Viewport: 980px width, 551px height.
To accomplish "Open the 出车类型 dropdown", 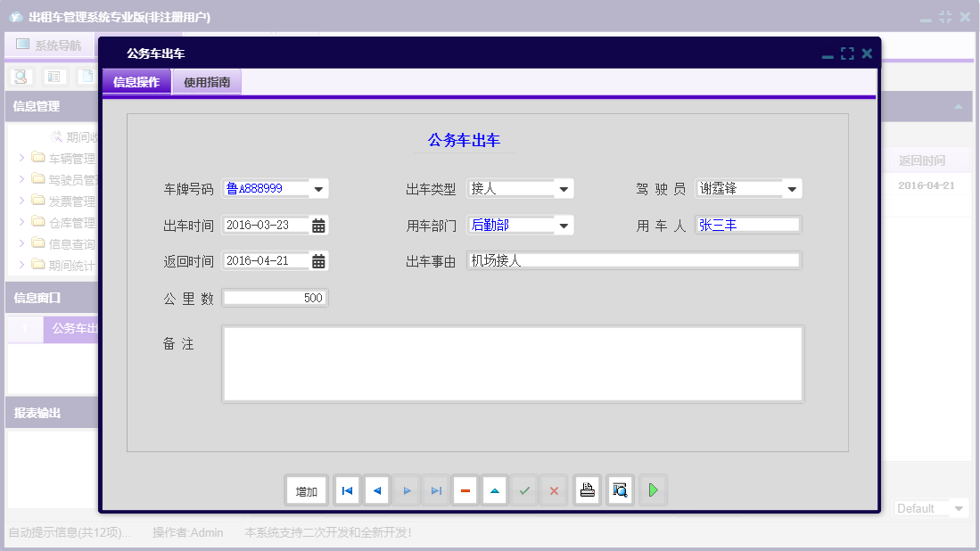I will 564,189.
